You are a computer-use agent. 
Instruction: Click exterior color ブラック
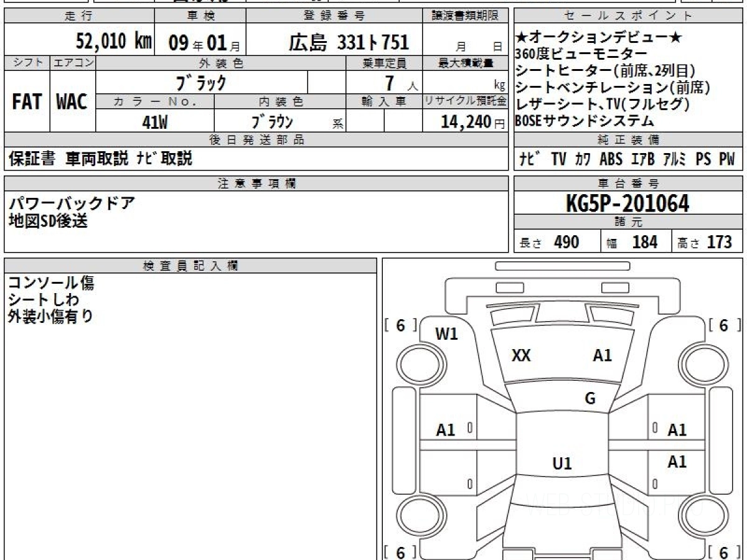click(x=201, y=82)
